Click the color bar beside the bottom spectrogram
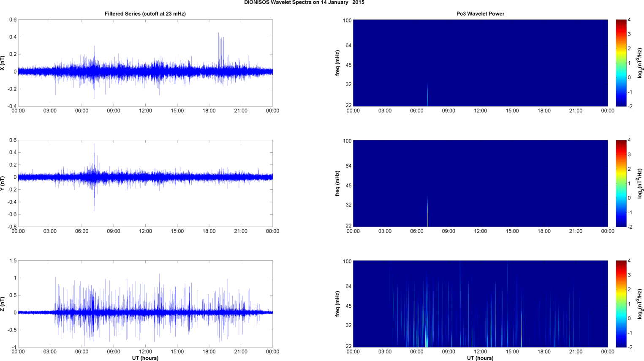The height and width of the screenshot is (361, 644). point(621,304)
